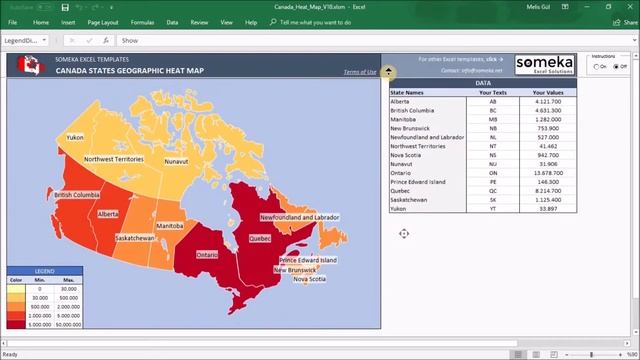640x360 pixels.
Task: Click the horizontal scrollbar left arrow
Action: [4, 343]
